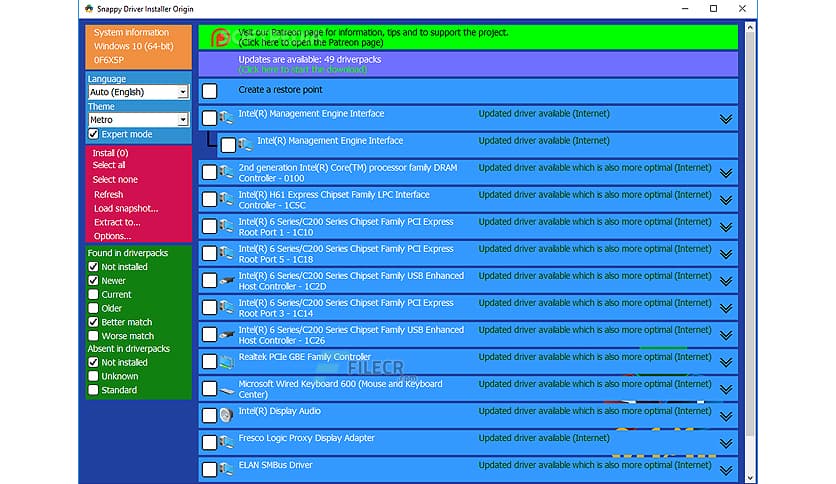Click the scrollbar up arrow of the driver list
The height and width of the screenshot is (484, 836).
750,27
